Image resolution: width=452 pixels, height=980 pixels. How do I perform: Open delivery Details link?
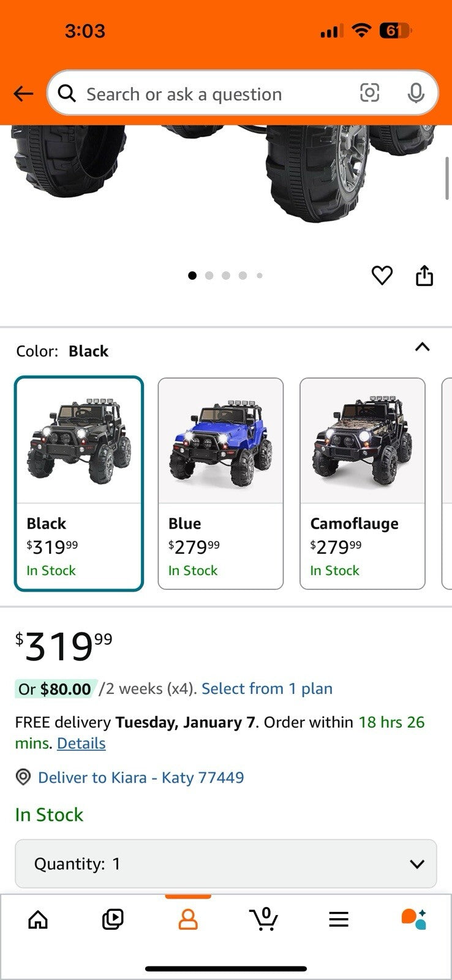81,743
